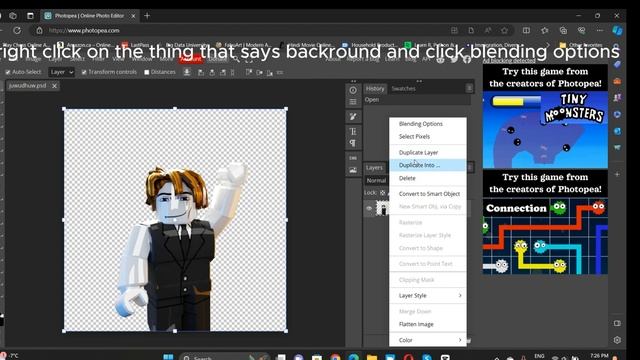The width and height of the screenshot is (640, 360).
Task: Click the Open history entry
Action: pyautogui.click(x=417, y=100)
